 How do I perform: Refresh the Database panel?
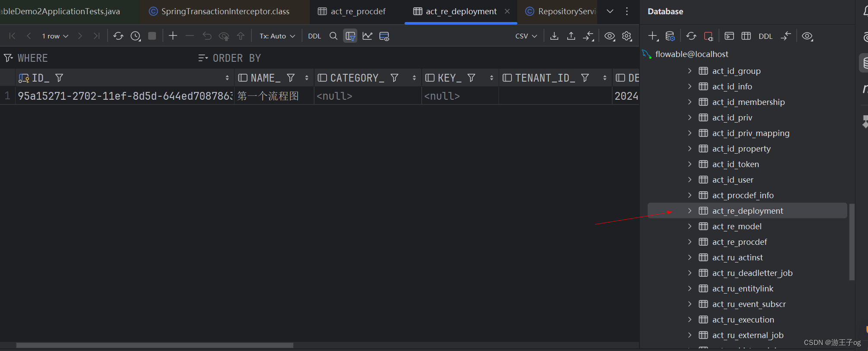tap(691, 36)
